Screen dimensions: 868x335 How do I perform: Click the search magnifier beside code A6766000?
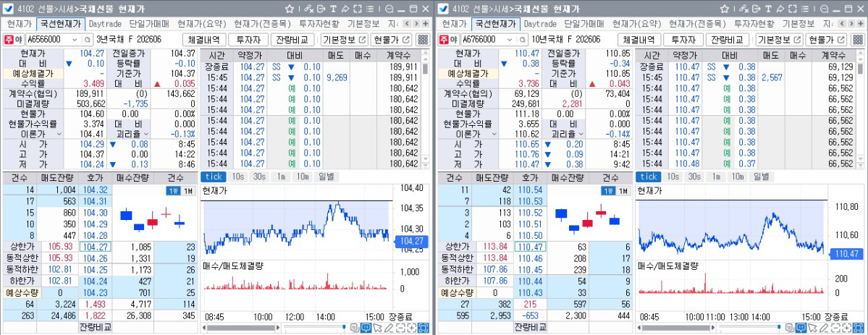coord(522,40)
